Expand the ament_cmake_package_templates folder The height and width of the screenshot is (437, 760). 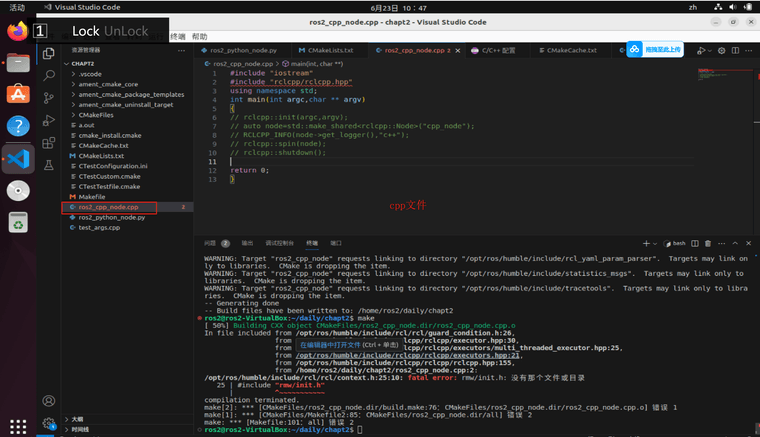click(x=131, y=94)
